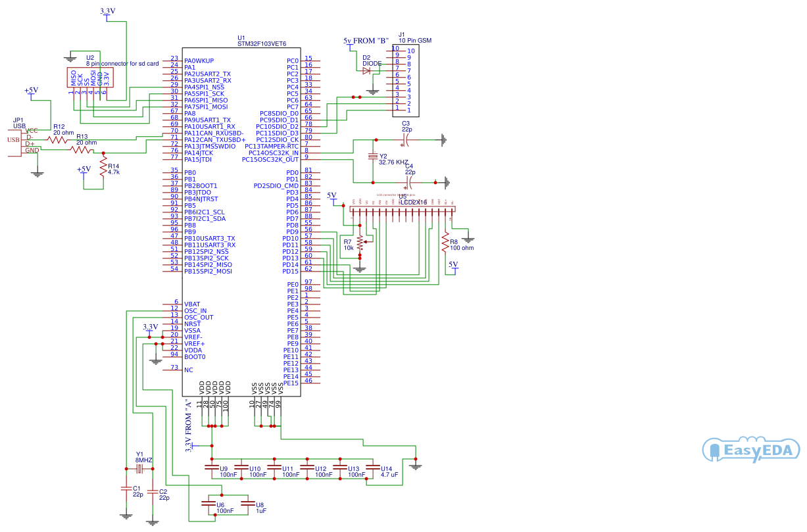Click the R14 4.7k resistor symbol
This screenshot has width=807, height=532.
(104, 164)
